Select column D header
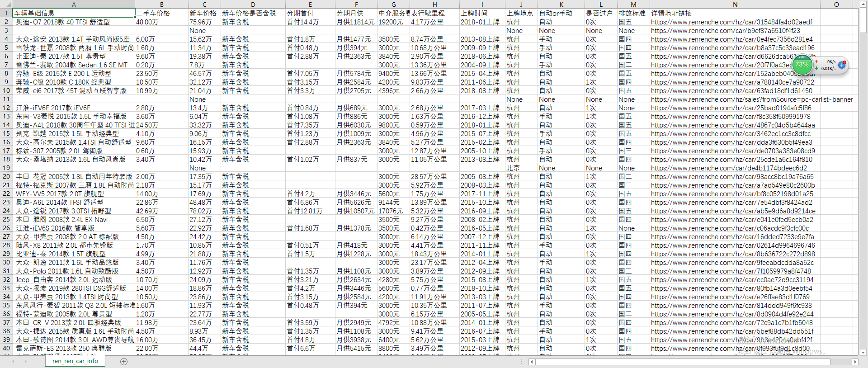This screenshot has height=368, width=868. pyautogui.click(x=253, y=5)
